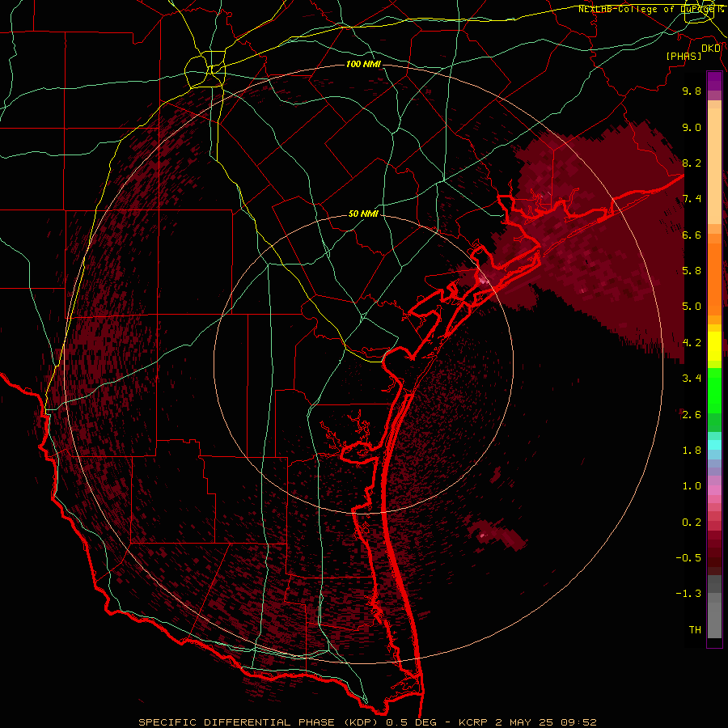The image size is (728, 728).
Task: Pick the orange segment of color bar
Action: tap(714, 279)
